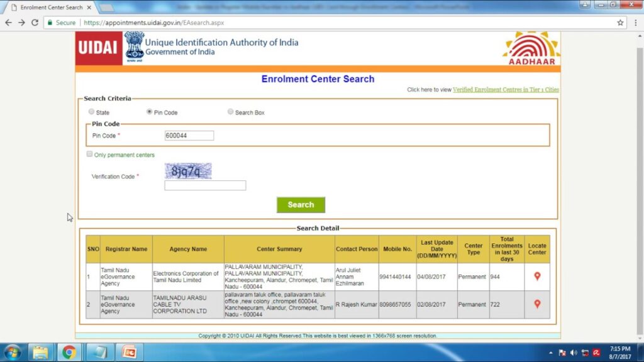Screen dimensions: 644x362
Task: Click the Aadhaar logo in header
Action: coord(531,48)
